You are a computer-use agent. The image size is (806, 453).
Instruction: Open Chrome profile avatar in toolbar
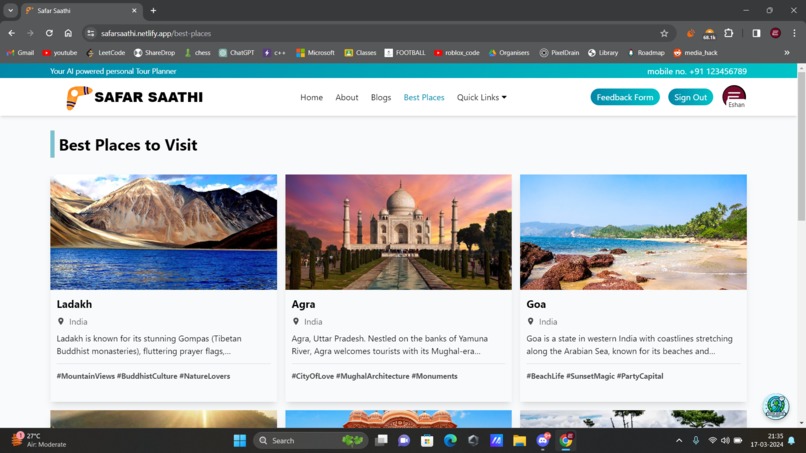(775, 33)
